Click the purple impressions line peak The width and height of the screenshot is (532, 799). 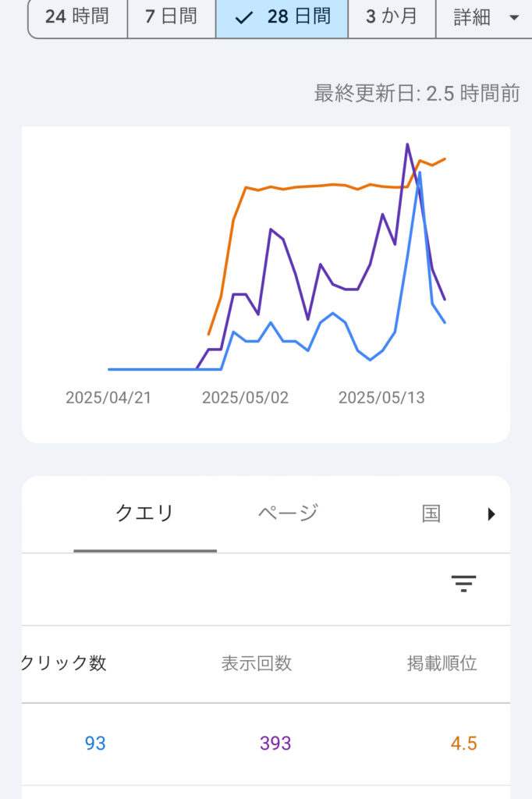coord(407,144)
